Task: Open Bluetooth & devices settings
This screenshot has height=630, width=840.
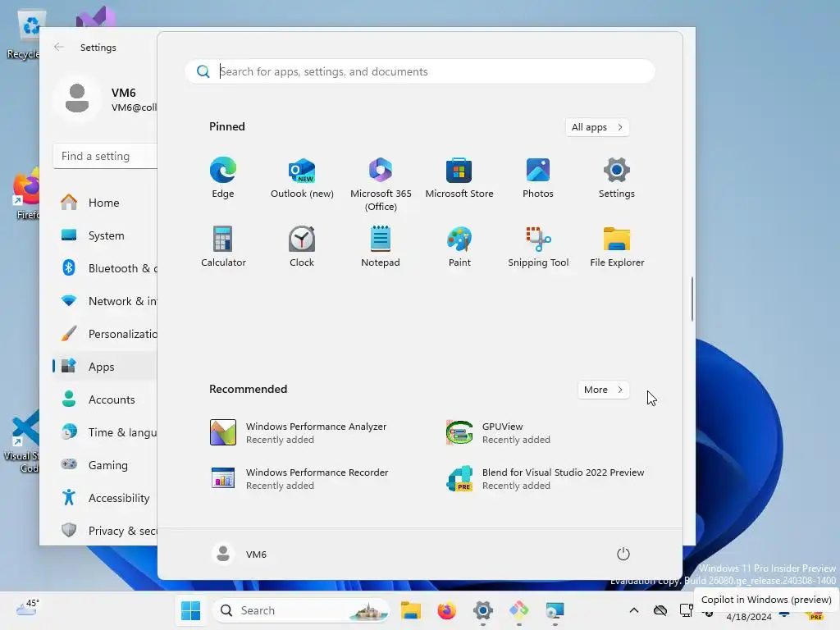Action: pyautogui.click(x=104, y=268)
